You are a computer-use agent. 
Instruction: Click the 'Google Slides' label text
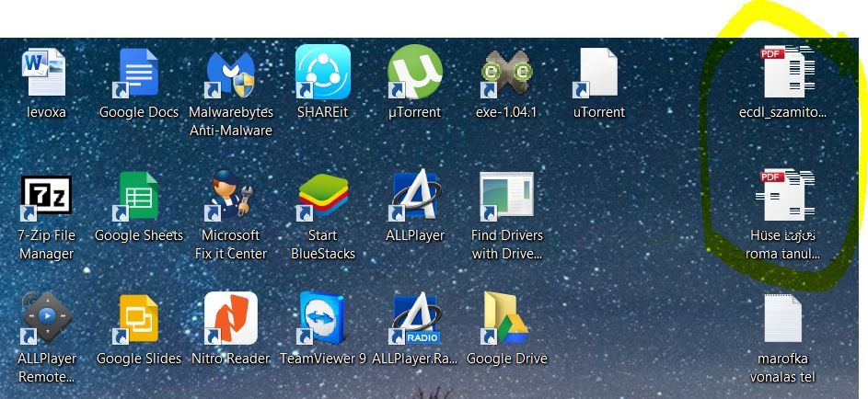pyautogui.click(x=138, y=359)
